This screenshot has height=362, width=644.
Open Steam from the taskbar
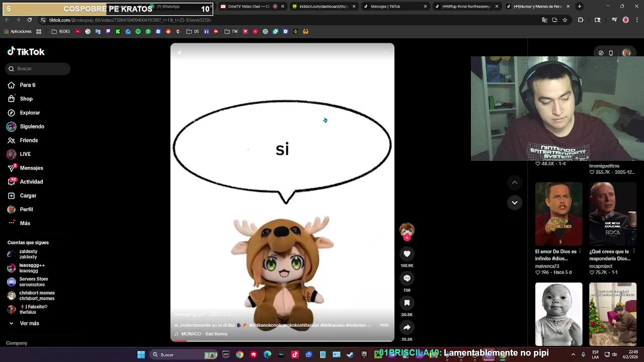[350, 354]
